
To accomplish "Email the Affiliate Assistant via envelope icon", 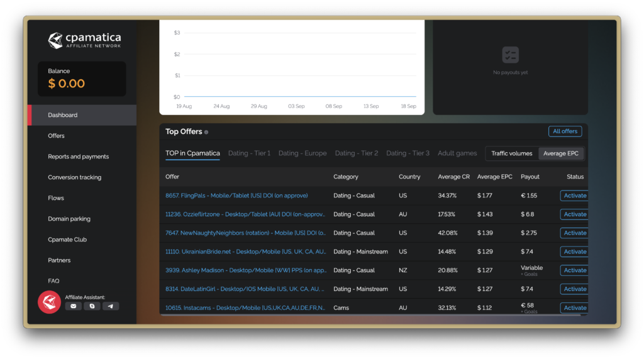I will pyautogui.click(x=73, y=306).
